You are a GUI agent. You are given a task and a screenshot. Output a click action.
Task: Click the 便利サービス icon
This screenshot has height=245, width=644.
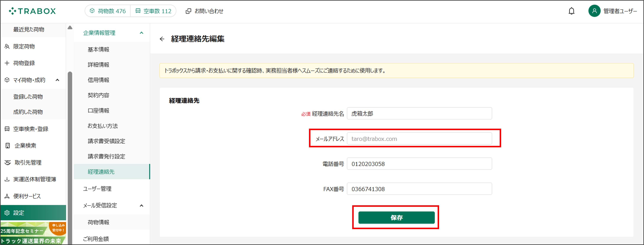click(x=7, y=196)
